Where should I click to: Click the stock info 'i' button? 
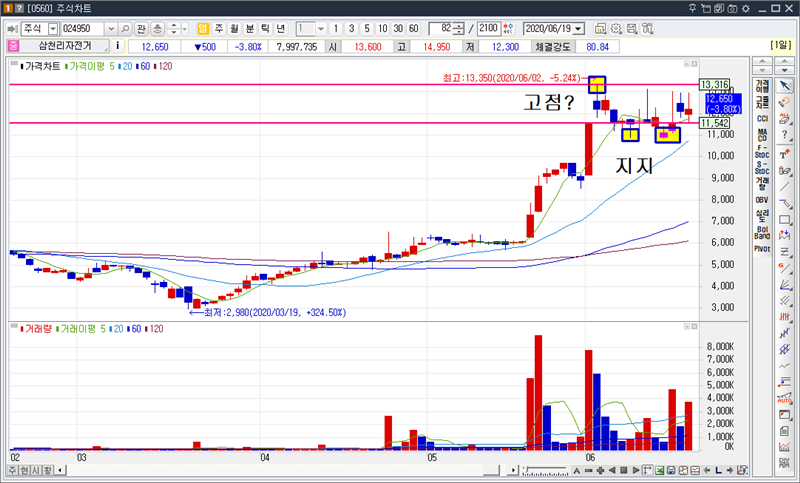[x=118, y=46]
